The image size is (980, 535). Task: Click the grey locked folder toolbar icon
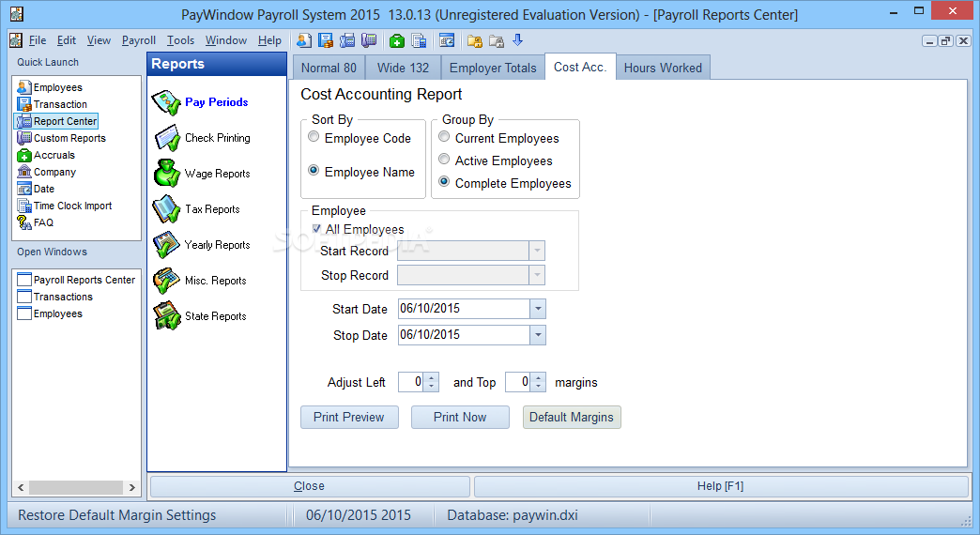coord(497,40)
